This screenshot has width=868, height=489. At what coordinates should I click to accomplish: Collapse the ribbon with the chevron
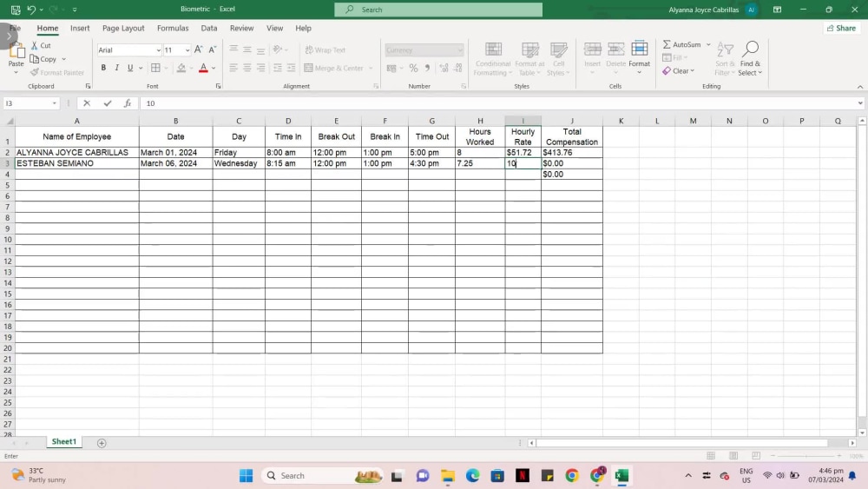pos(859,87)
